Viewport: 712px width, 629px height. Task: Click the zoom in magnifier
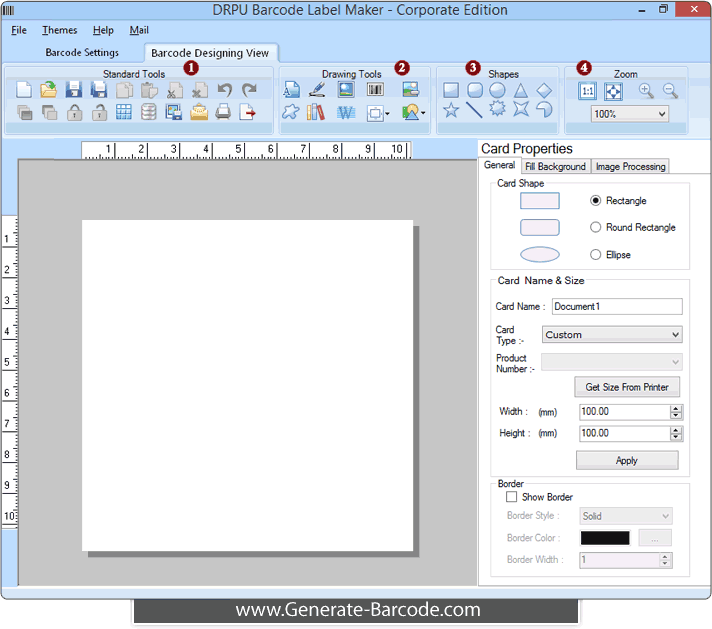pyautogui.click(x=646, y=90)
